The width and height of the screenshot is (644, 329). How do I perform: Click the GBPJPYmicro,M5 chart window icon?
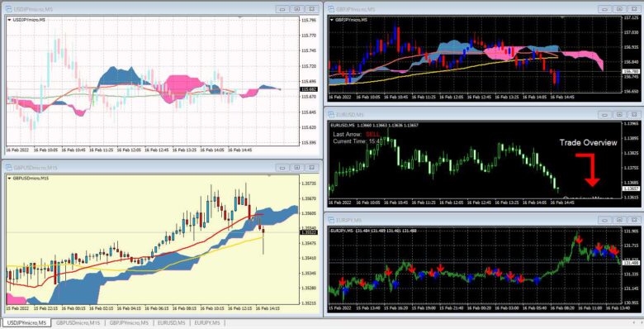click(330, 9)
